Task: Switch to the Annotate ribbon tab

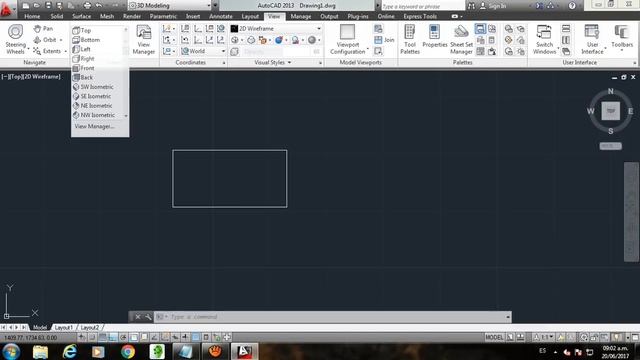Action: [220, 16]
